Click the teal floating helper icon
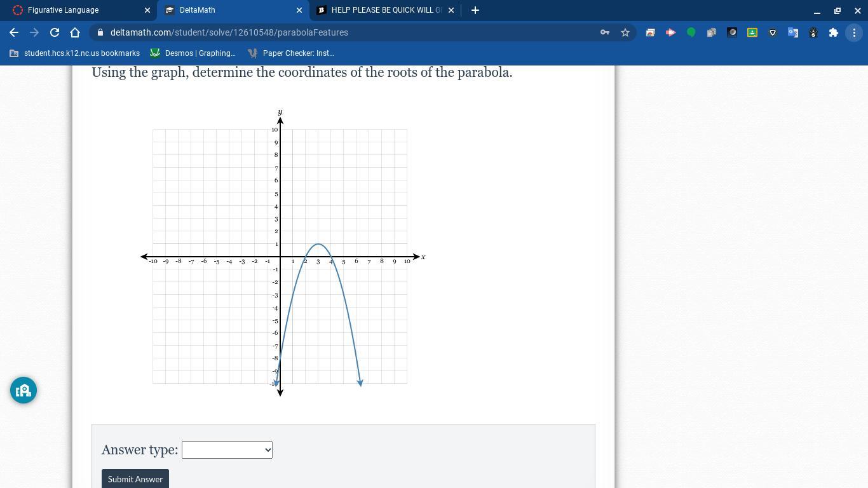 (24, 390)
